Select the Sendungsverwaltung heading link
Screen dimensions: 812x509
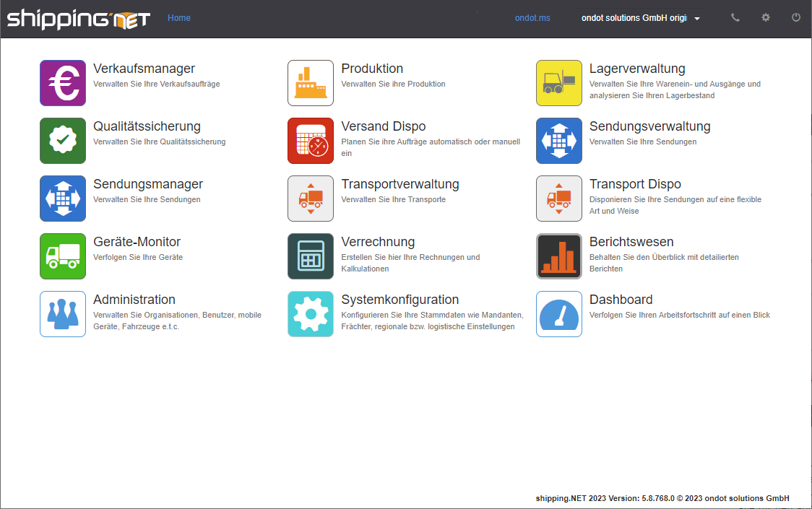tap(649, 126)
